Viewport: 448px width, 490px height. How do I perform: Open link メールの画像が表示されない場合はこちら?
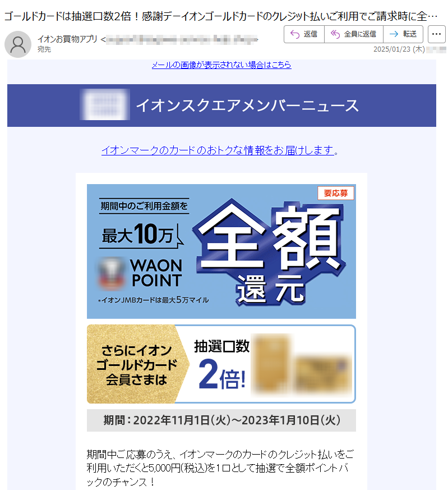[x=221, y=65]
